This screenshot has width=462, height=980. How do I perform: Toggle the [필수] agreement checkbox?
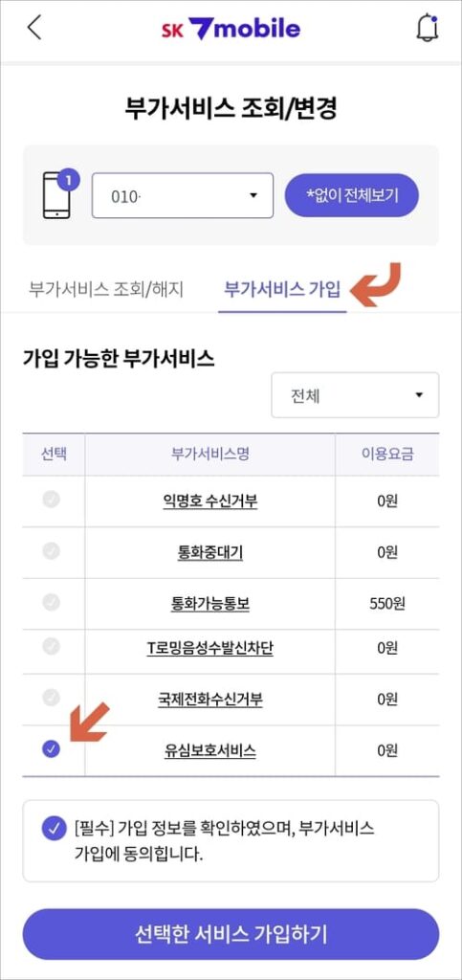click(54, 829)
